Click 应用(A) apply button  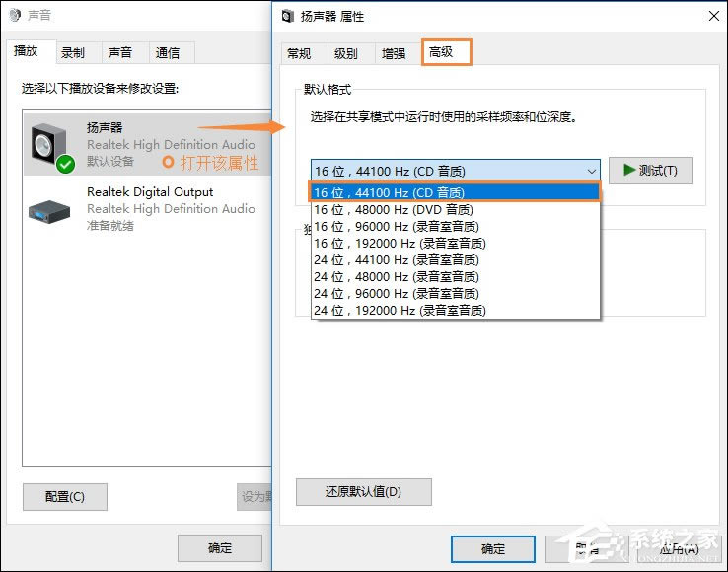pyautogui.click(x=680, y=549)
